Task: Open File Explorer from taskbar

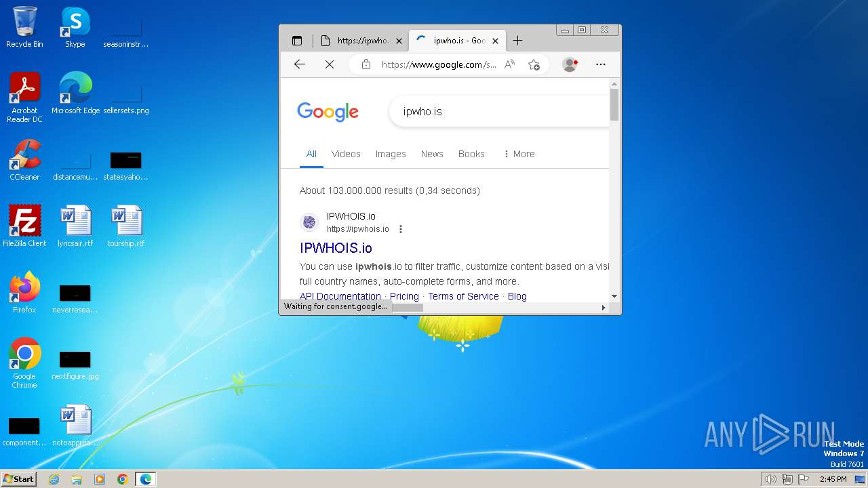Action: click(x=77, y=479)
